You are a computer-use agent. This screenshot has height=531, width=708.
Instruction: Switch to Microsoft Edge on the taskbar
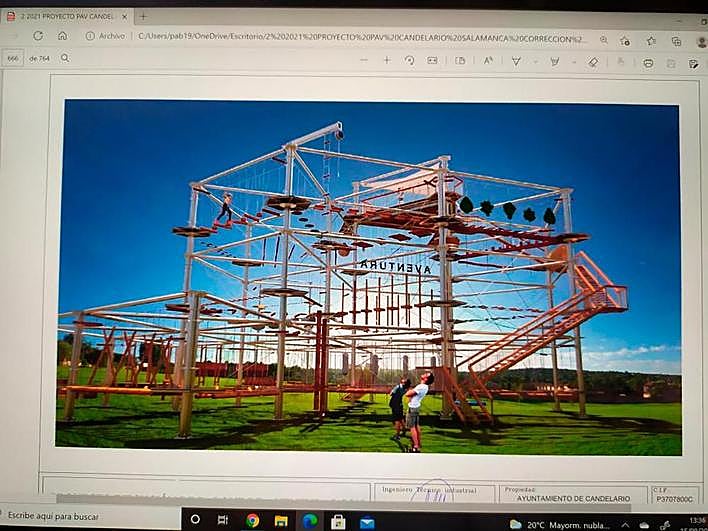point(310,521)
